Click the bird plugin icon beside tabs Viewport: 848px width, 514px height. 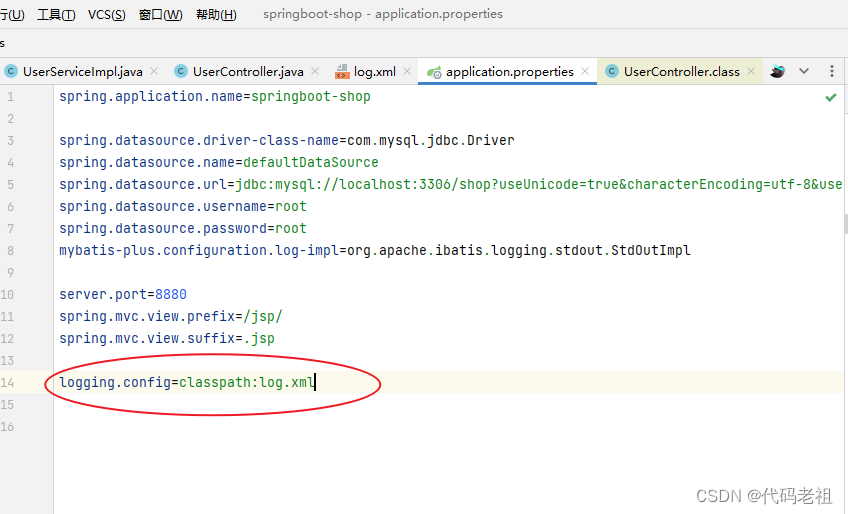click(778, 71)
